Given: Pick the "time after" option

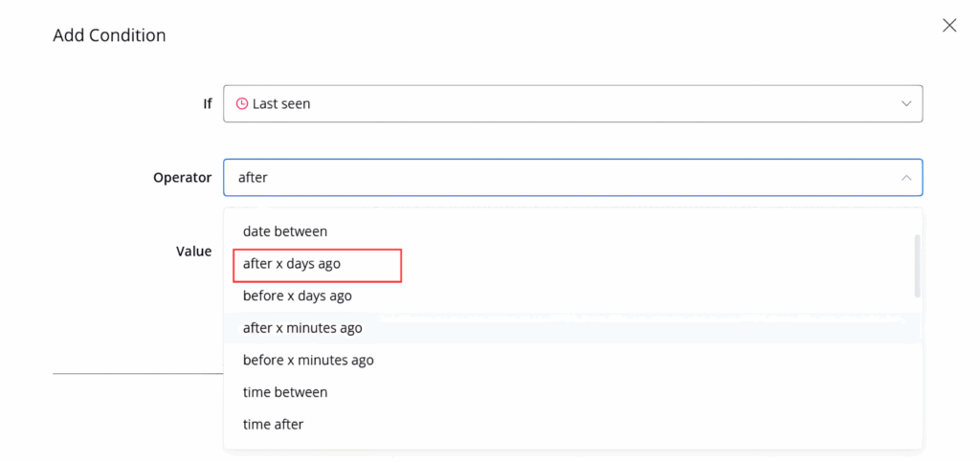Looking at the screenshot, I should pos(273,424).
